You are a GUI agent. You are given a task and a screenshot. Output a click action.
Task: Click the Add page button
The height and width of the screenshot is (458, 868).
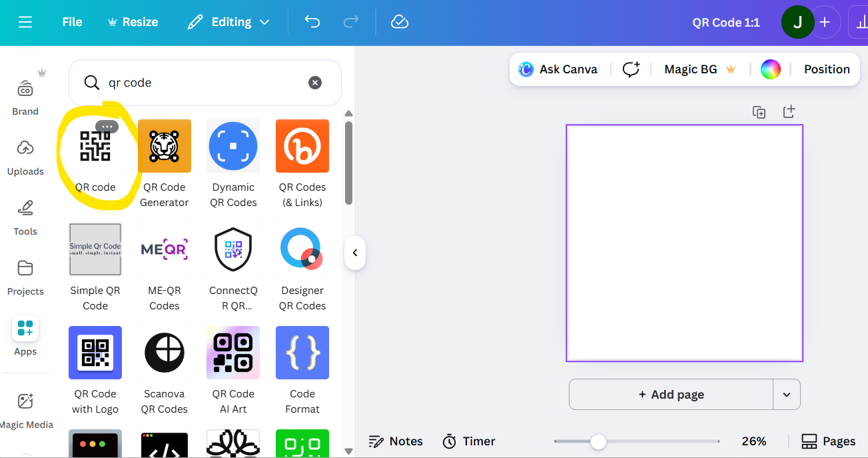pyautogui.click(x=670, y=394)
